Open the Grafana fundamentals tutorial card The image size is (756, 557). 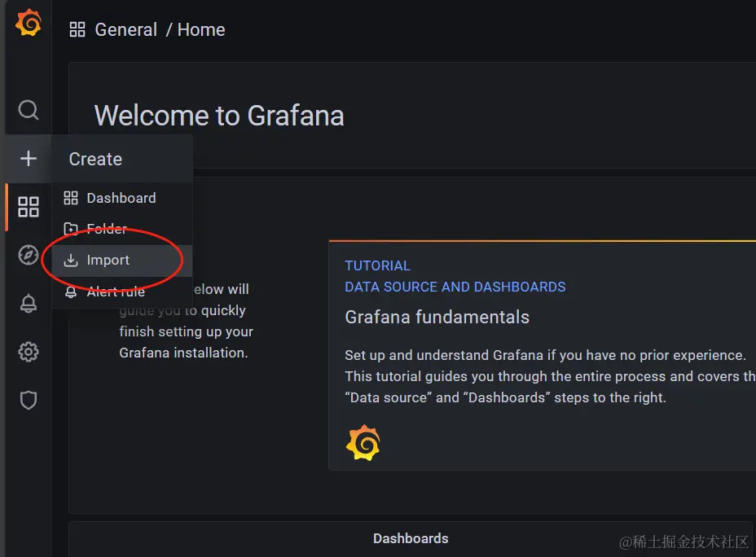click(543, 355)
